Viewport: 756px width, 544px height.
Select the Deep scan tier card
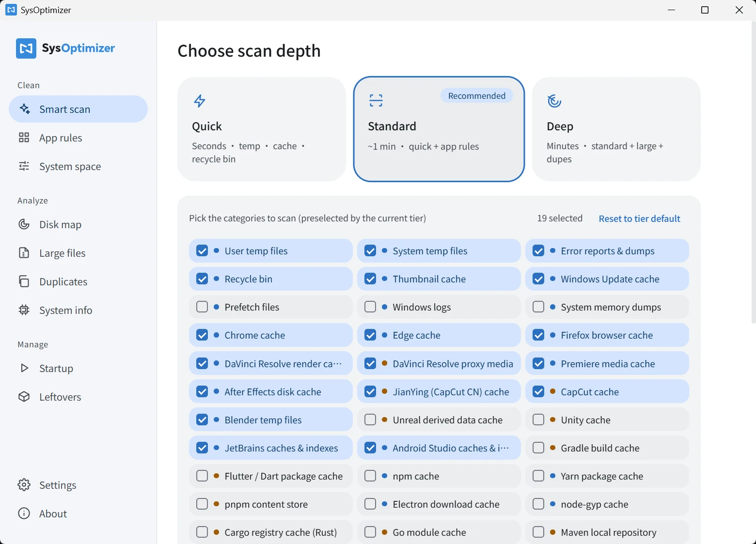point(616,129)
